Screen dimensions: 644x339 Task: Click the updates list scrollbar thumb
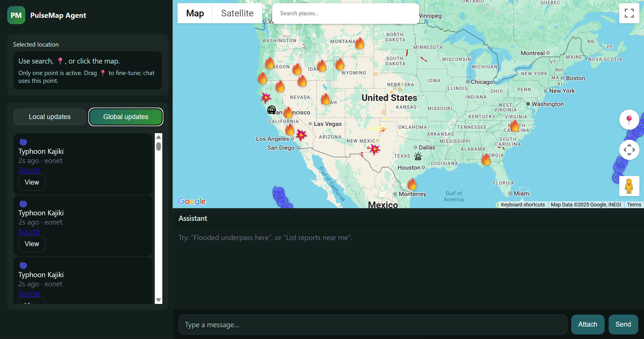159,147
